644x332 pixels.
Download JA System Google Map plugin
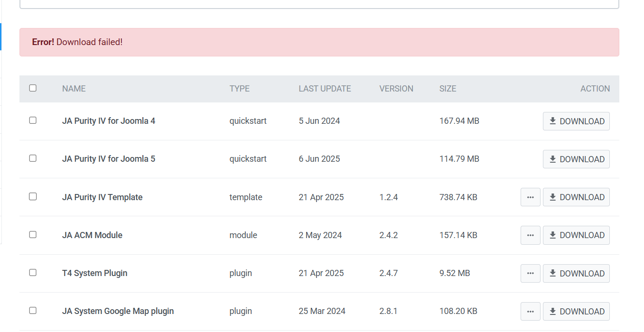click(x=576, y=311)
